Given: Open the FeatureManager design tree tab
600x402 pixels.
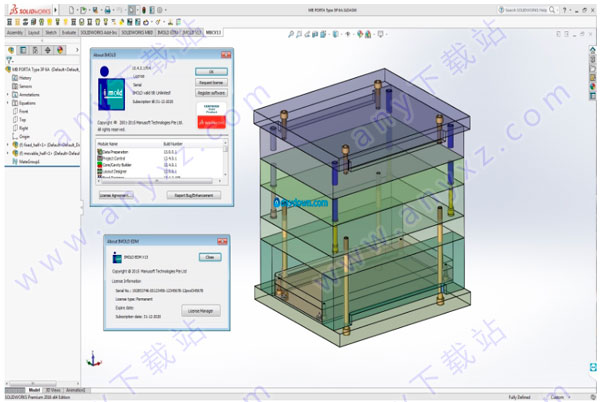Looking at the screenshot, I should (11, 50).
